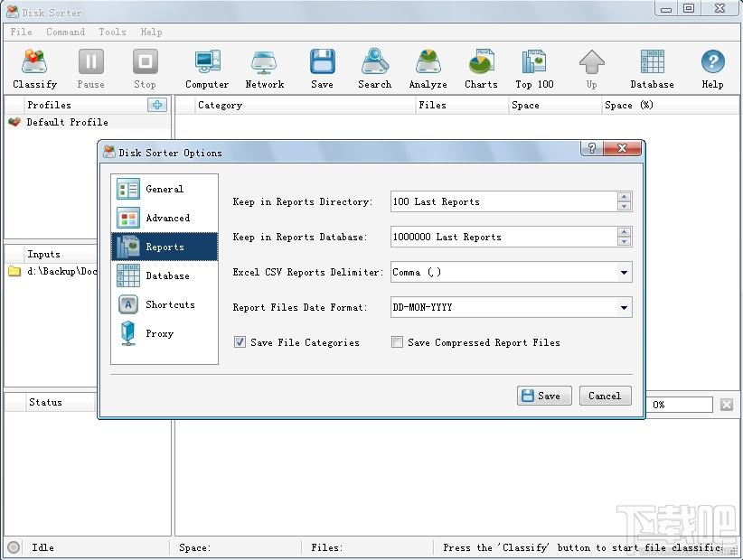Open the Database toolbar icon
This screenshot has height=560, width=743.
pyautogui.click(x=652, y=70)
